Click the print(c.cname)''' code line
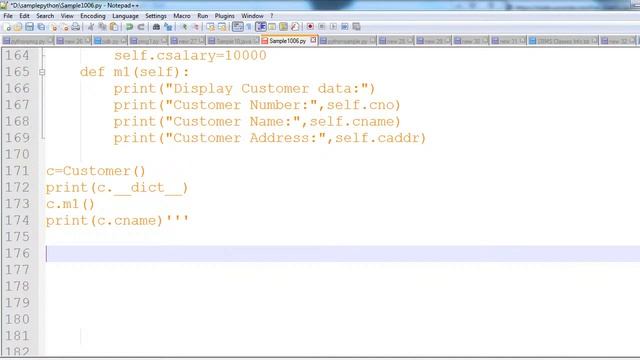The width and height of the screenshot is (640, 360). pos(117,220)
